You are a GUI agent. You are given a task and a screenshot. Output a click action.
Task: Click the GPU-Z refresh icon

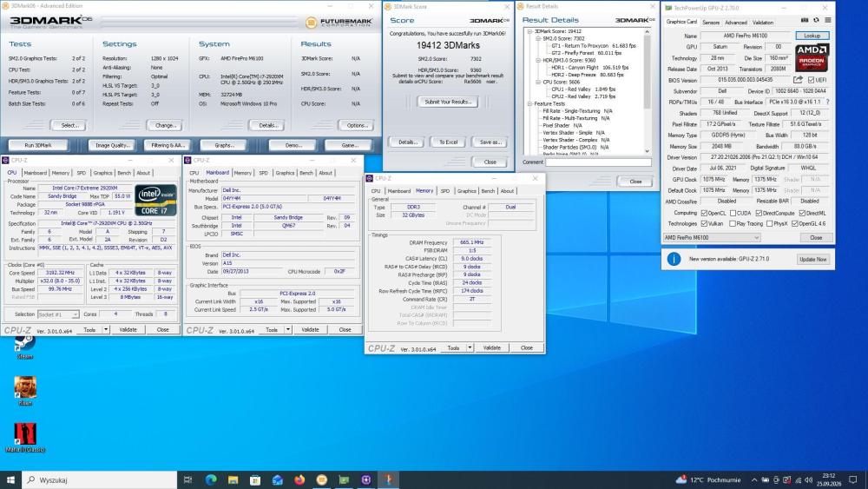tap(816, 21)
